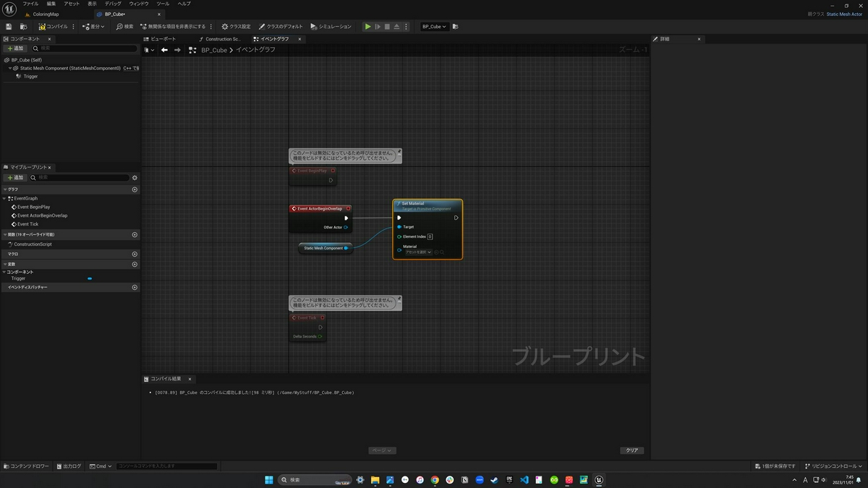This screenshot has height=488, width=868.
Task: Open the graph bookmarks dropdown
Action: click(148, 50)
